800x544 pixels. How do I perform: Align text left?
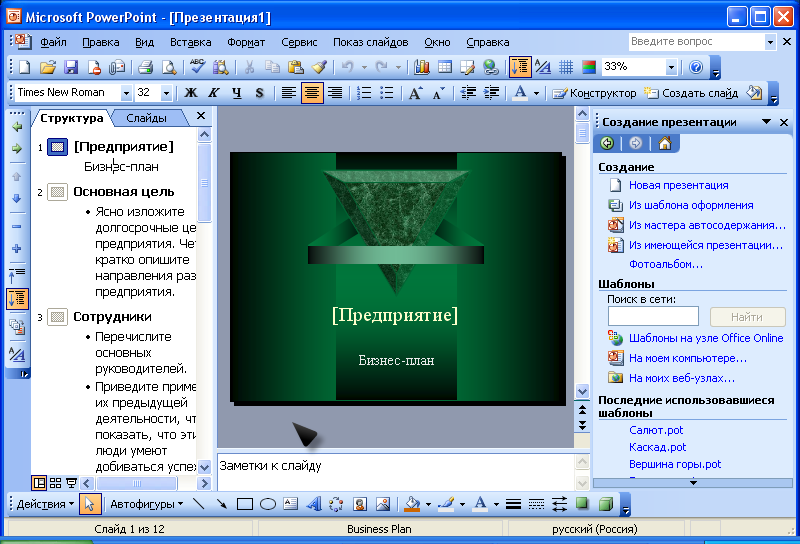point(289,93)
